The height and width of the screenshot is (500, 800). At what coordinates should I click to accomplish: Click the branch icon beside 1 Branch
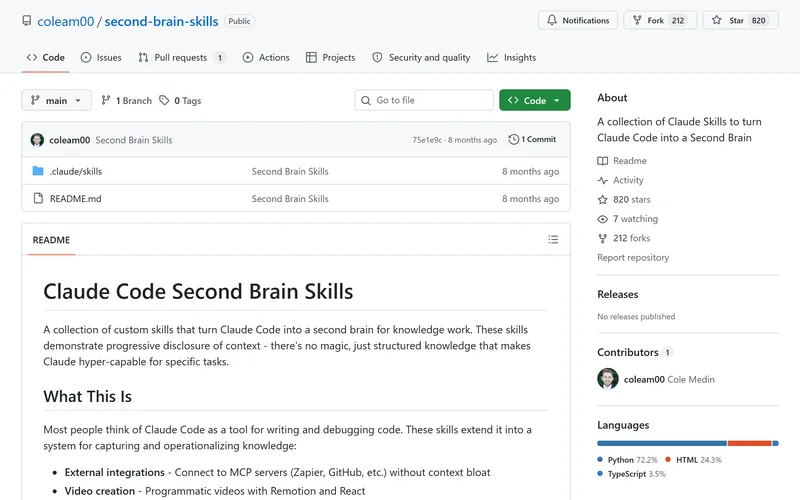[x=106, y=100]
